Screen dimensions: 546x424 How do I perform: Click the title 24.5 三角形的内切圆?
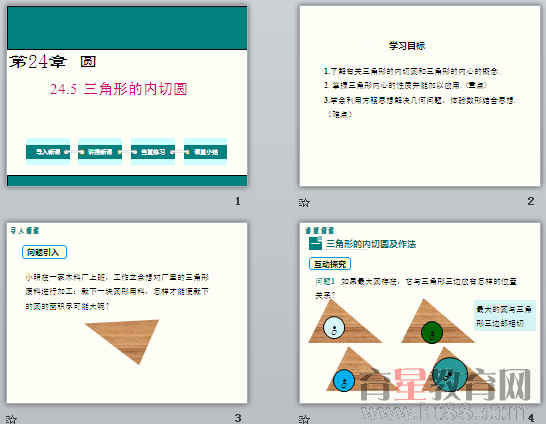pyautogui.click(x=119, y=89)
